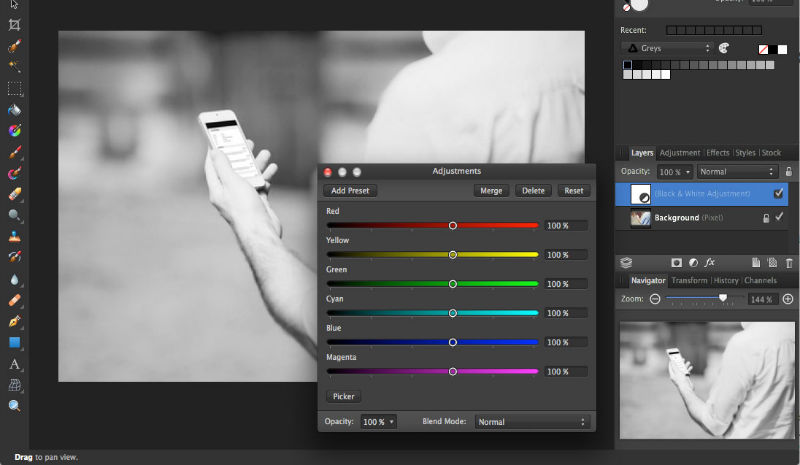Open the Effects tab
Viewport: 800px width, 465px height.
pyautogui.click(x=718, y=153)
